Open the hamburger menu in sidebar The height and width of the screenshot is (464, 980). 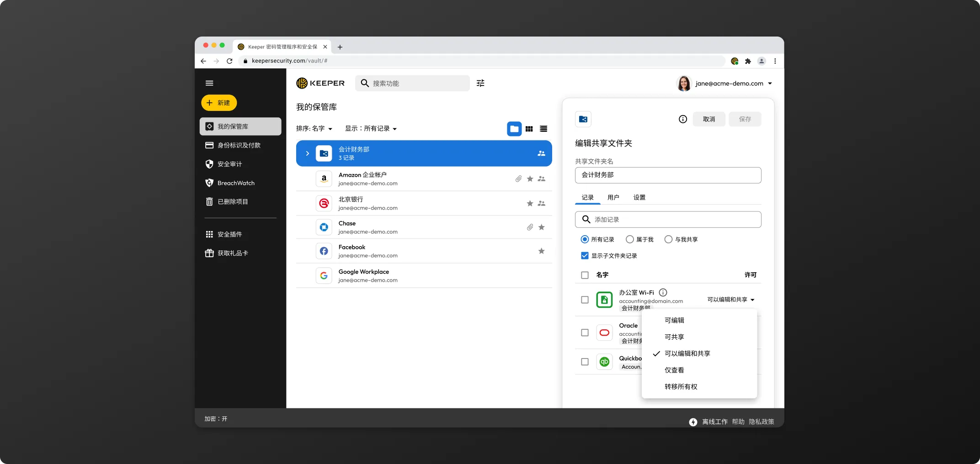[x=209, y=83]
